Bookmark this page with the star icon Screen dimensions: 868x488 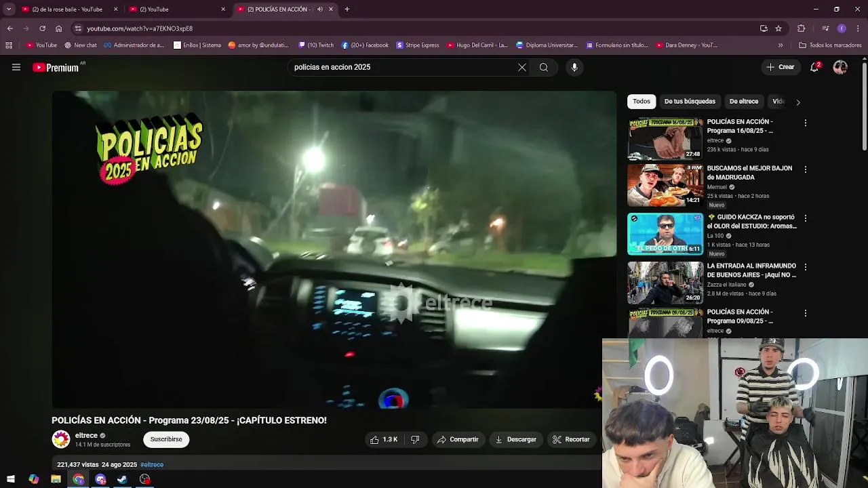(x=778, y=28)
